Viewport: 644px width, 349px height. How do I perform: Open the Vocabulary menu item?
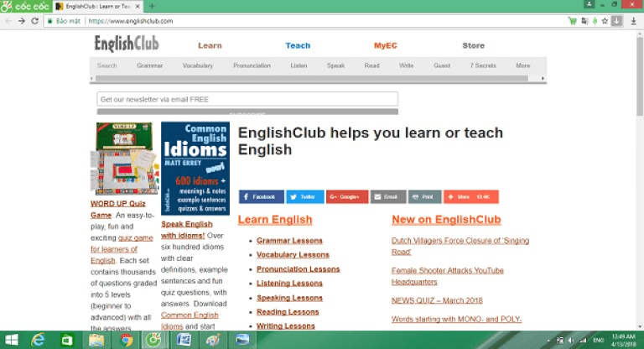point(198,65)
